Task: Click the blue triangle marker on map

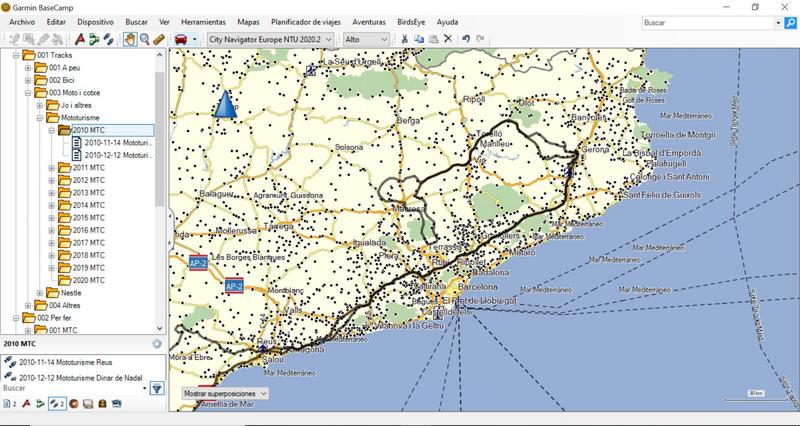Action: (225, 104)
